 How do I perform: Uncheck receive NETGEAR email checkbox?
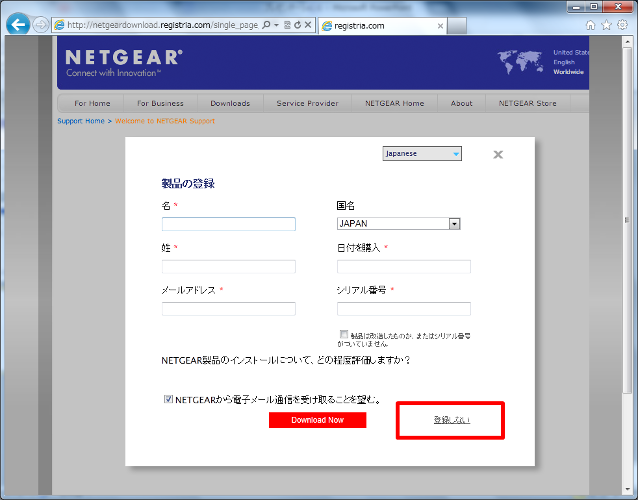point(168,399)
